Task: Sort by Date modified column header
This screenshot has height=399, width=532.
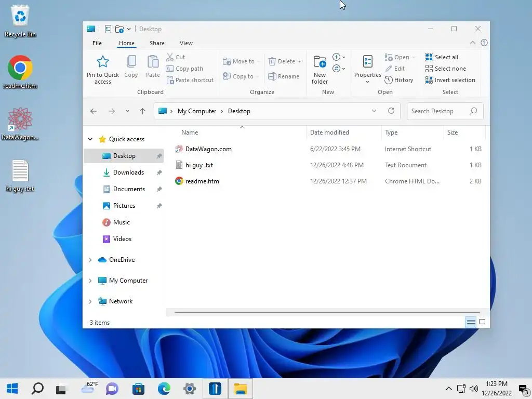Action: click(344, 132)
